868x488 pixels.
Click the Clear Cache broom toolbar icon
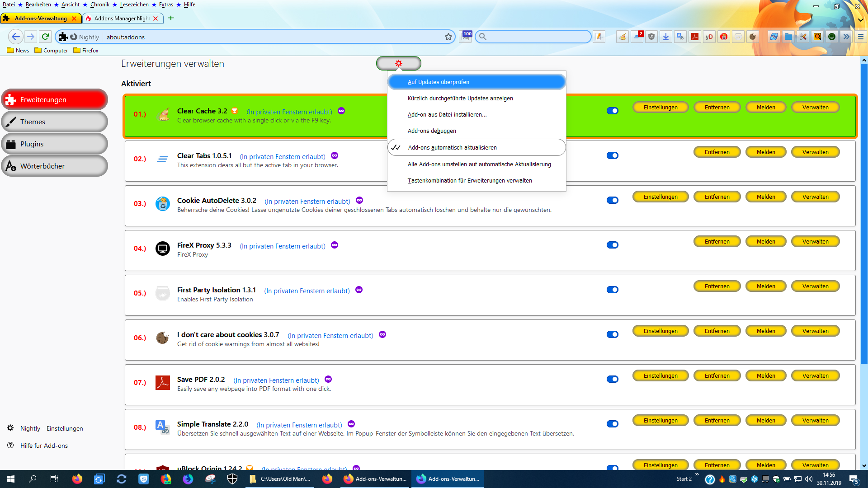pyautogui.click(x=623, y=37)
